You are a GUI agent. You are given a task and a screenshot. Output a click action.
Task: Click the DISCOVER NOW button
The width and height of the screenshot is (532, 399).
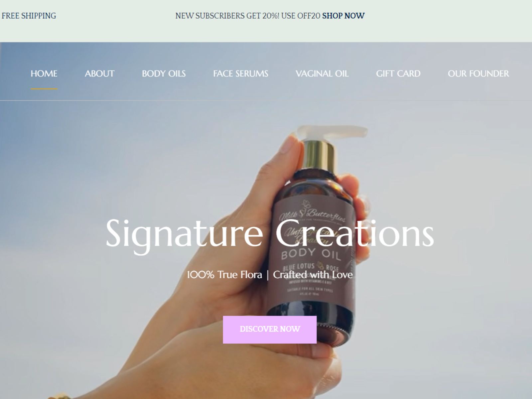[x=270, y=330]
